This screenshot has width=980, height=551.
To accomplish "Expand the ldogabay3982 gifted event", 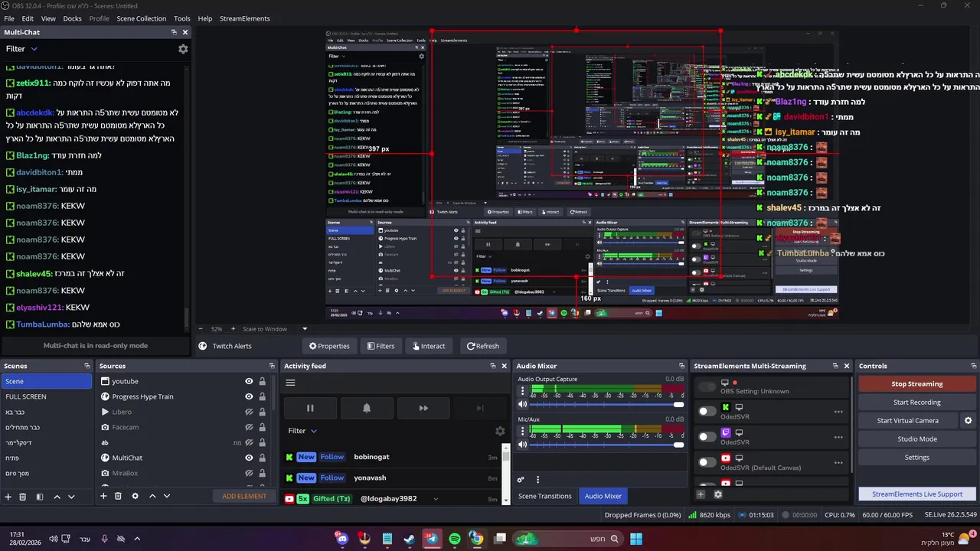I will [x=436, y=499].
